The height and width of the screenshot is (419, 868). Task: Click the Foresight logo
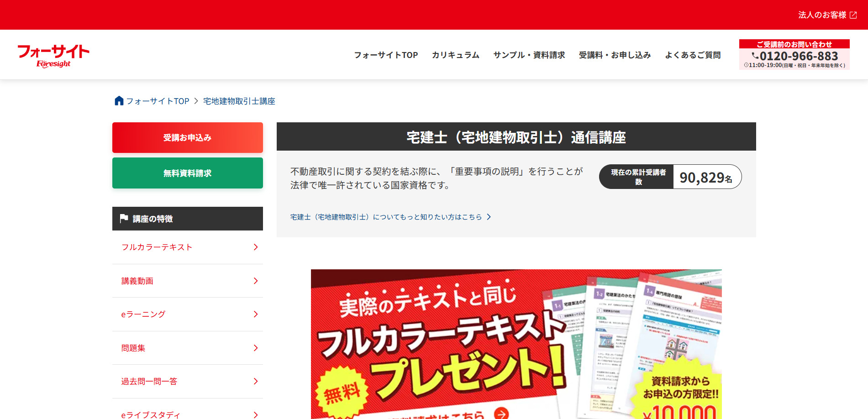pos(53,56)
